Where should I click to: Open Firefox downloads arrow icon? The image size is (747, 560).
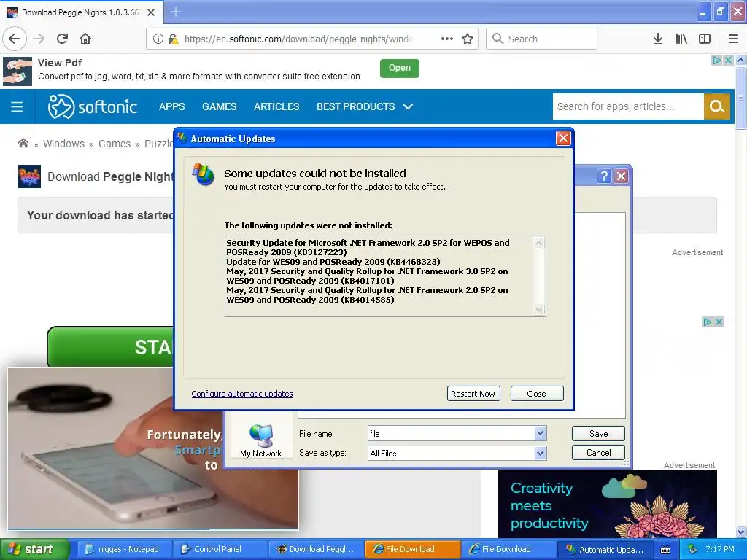pos(658,39)
